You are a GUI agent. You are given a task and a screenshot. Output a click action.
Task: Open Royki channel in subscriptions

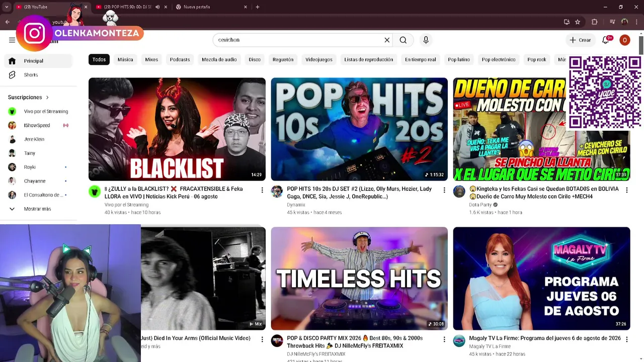pyautogui.click(x=38, y=167)
